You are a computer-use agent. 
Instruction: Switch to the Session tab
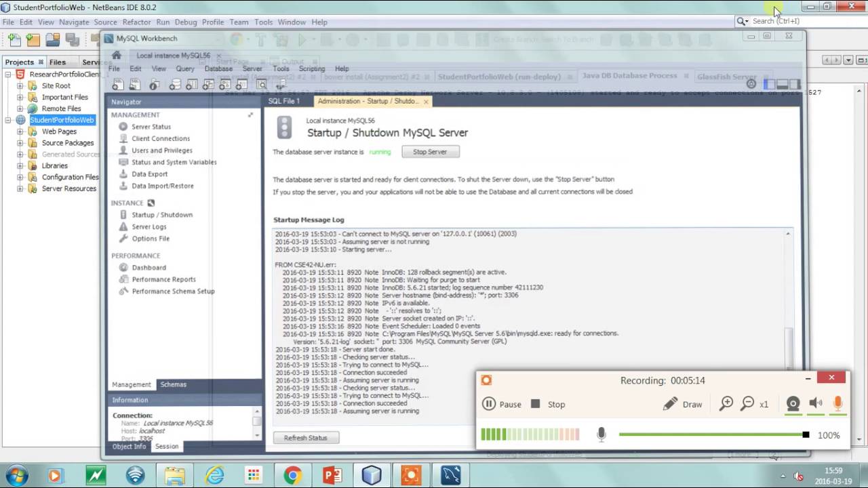point(167,447)
